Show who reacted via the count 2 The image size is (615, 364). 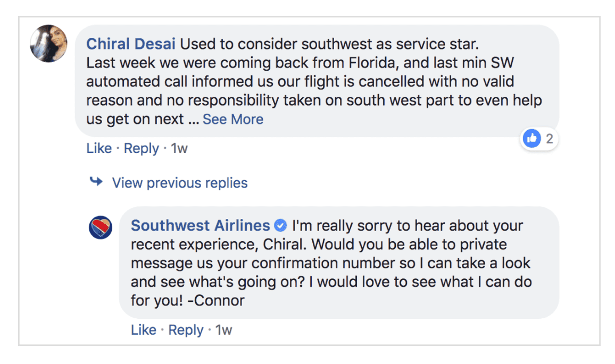coord(550,139)
